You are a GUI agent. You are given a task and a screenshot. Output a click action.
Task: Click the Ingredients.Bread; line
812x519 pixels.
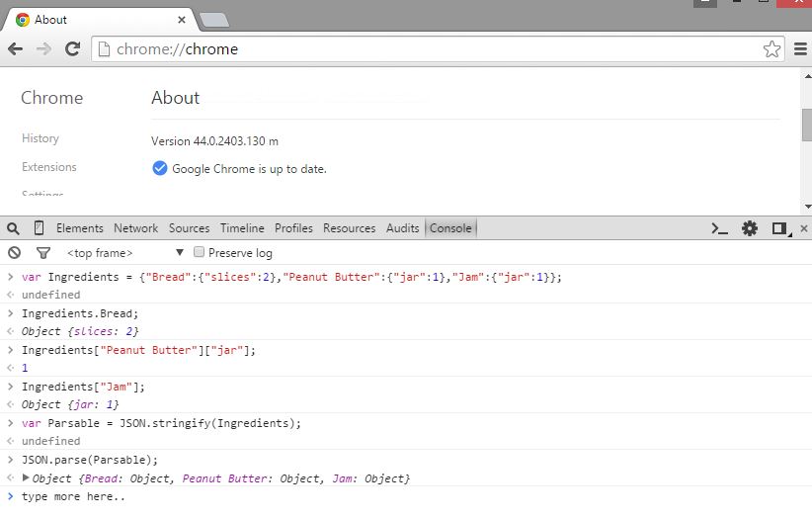(x=80, y=313)
